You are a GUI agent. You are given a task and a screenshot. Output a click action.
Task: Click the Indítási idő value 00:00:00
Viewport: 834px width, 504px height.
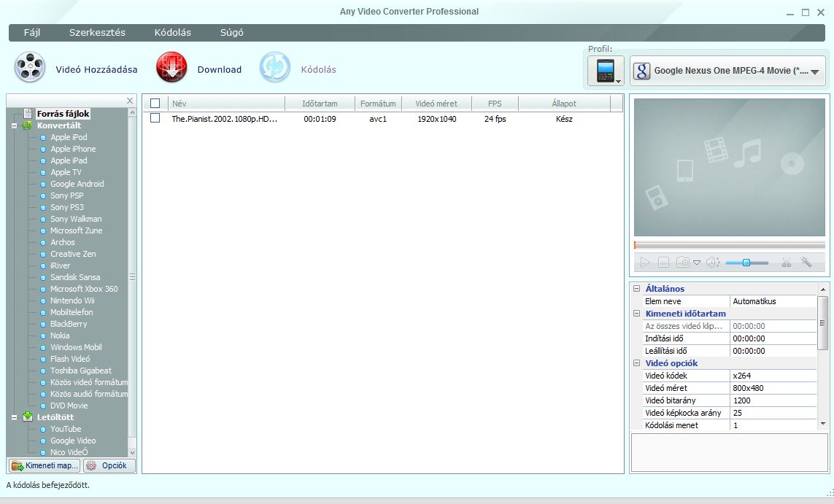[773, 338]
